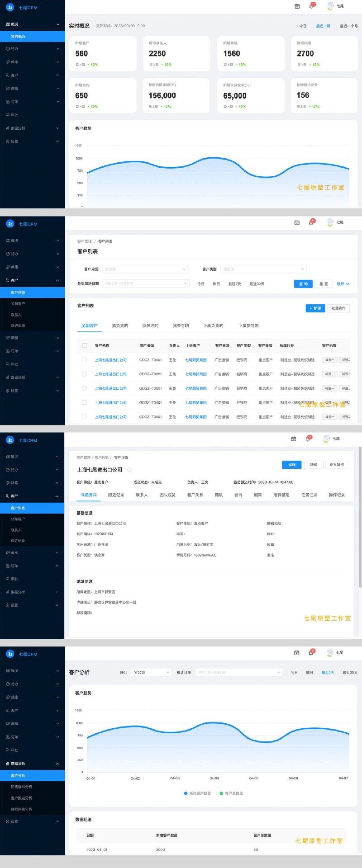
Task: Click the 重置 button
Action: point(324,284)
